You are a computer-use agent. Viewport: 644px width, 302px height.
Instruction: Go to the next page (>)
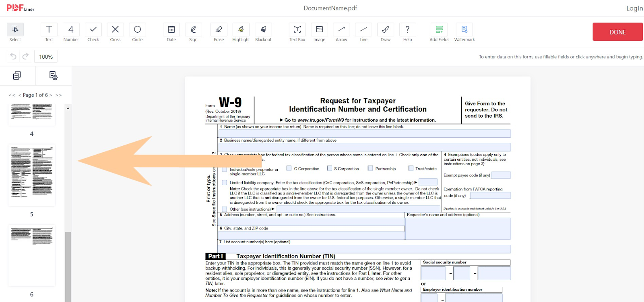pyautogui.click(x=51, y=95)
